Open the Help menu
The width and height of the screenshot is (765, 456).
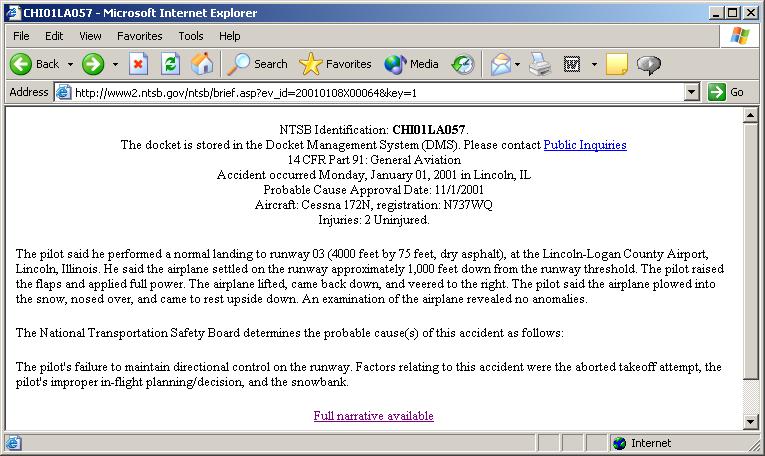coord(229,36)
